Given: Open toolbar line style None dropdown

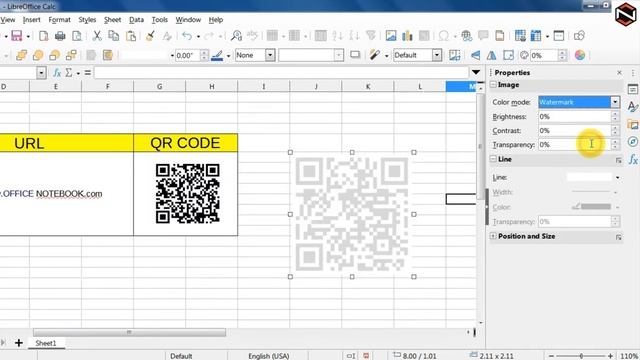Looking at the screenshot, I should click(x=270, y=55).
